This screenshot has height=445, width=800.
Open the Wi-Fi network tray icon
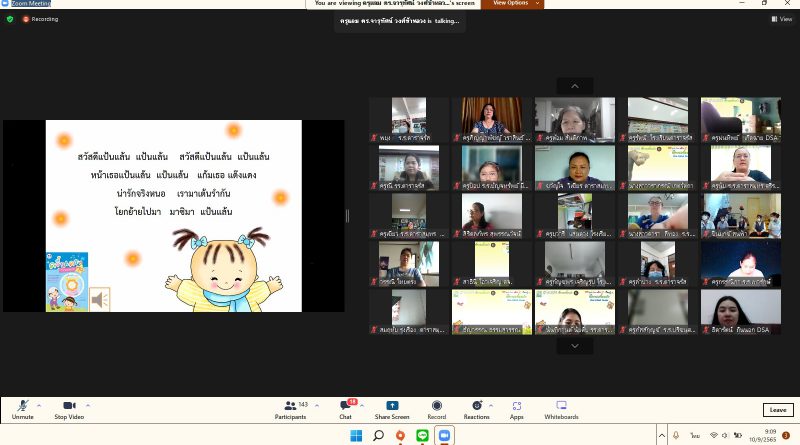(x=714, y=435)
